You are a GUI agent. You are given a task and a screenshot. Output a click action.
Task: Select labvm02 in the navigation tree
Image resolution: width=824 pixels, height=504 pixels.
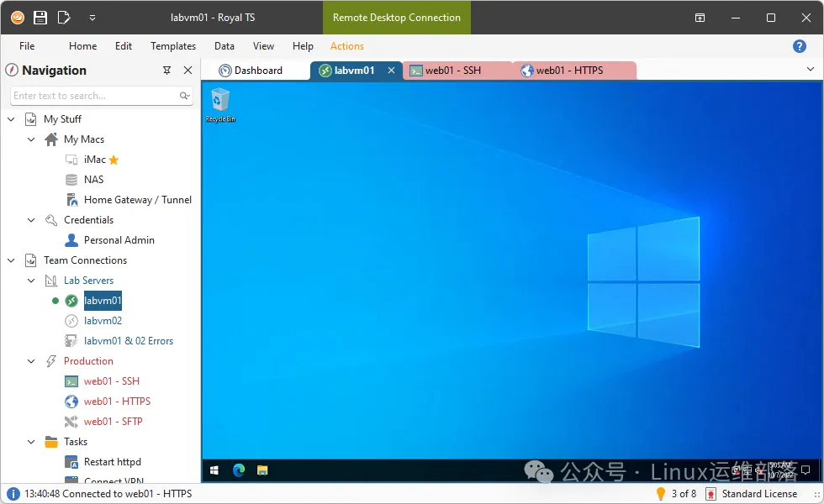pos(103,321)
